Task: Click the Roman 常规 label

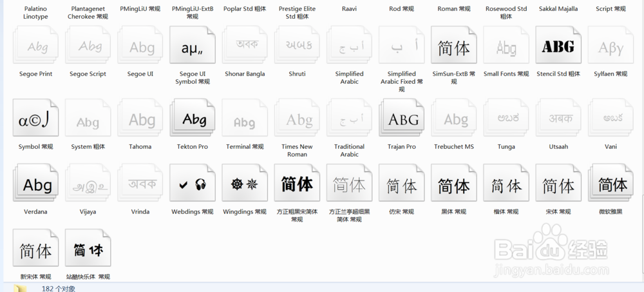Action: click(x=454, y=8)
